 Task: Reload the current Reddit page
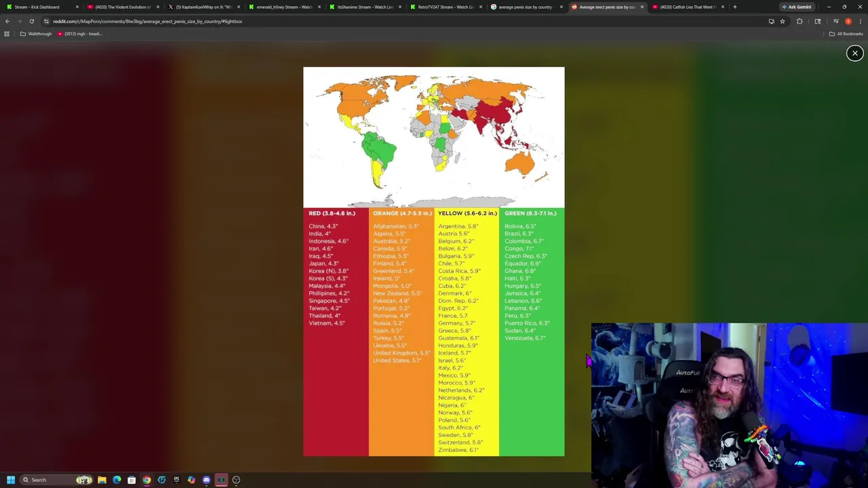(x=31, y=21)
